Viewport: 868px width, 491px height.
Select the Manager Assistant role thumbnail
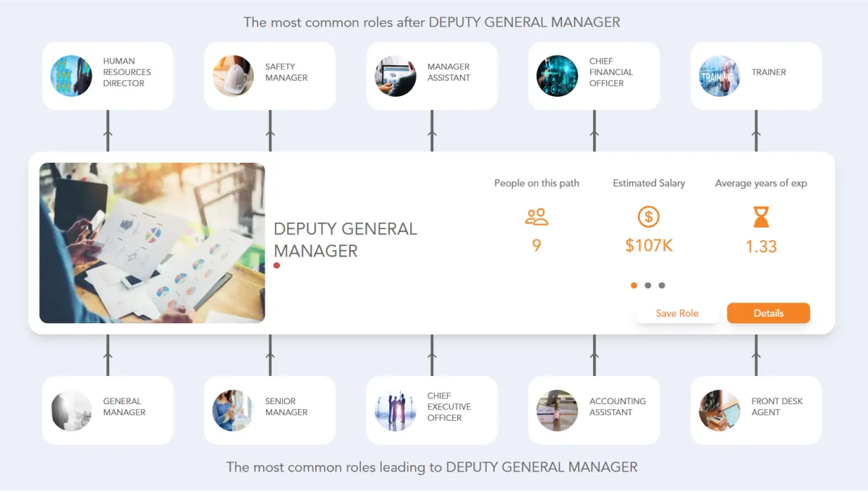[x=395, y=76]
